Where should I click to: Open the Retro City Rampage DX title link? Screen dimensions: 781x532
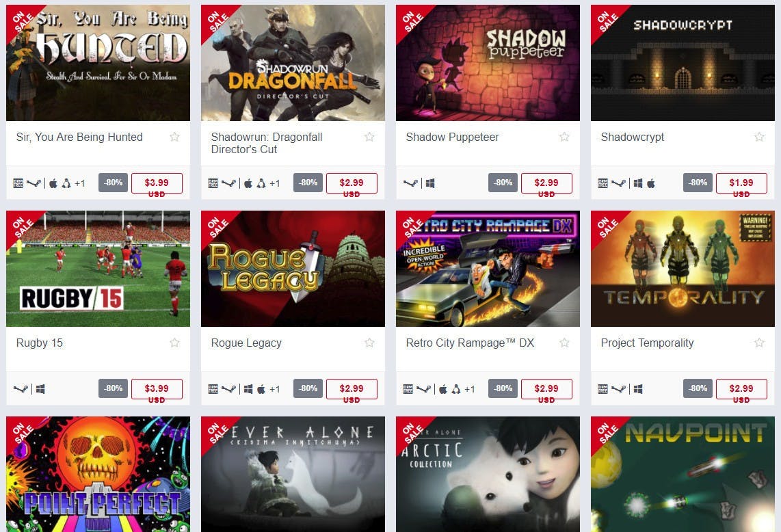coord(470,343)
